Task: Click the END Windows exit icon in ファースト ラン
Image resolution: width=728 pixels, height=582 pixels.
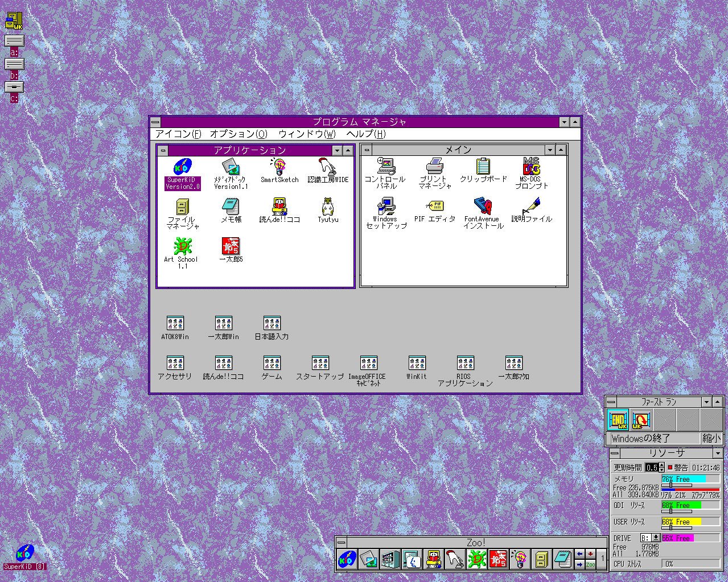Action: [x=618, y=420]
